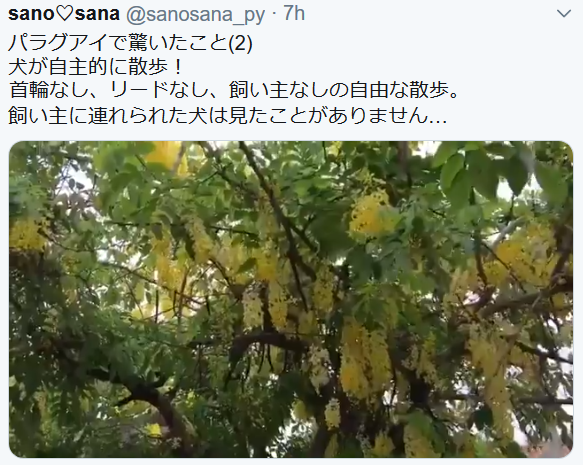This screenshot has height=465, width=583.
Task: Click the tweet line beginning 飼い主に連れられた犬
Action: (227, 116)
